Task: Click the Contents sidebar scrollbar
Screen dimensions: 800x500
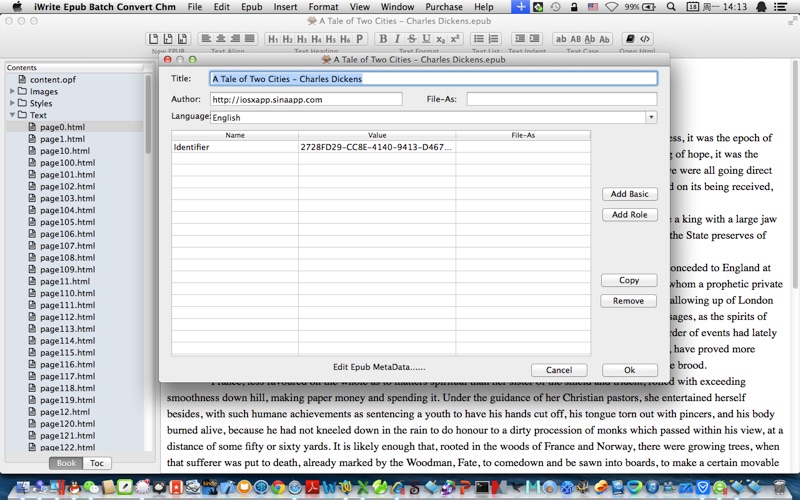Action: pyautogui.click(x=148, y=114)
